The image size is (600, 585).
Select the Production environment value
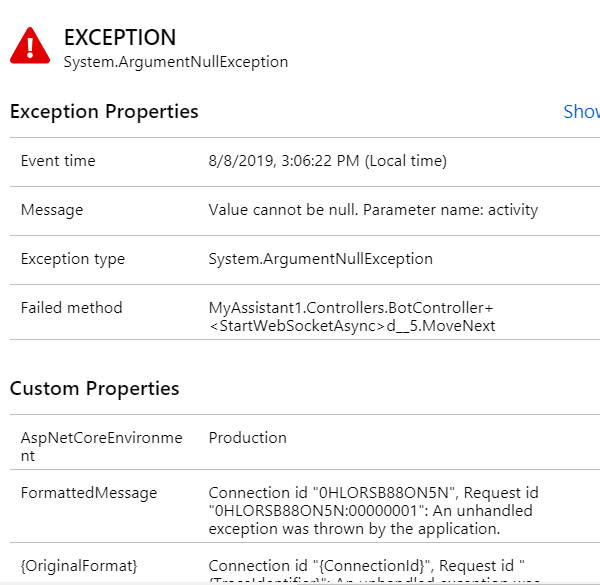[x=247, y=438]
